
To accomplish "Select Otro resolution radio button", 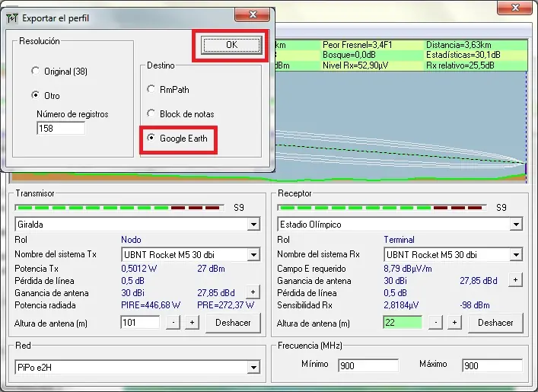I will [x=35, y=95].
